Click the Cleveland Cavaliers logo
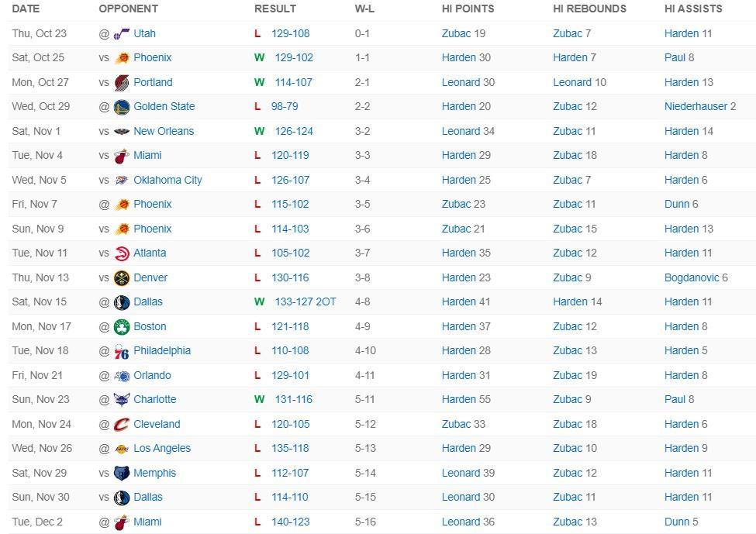The height and width of the screenshot is (534, 756). point(122,424)
